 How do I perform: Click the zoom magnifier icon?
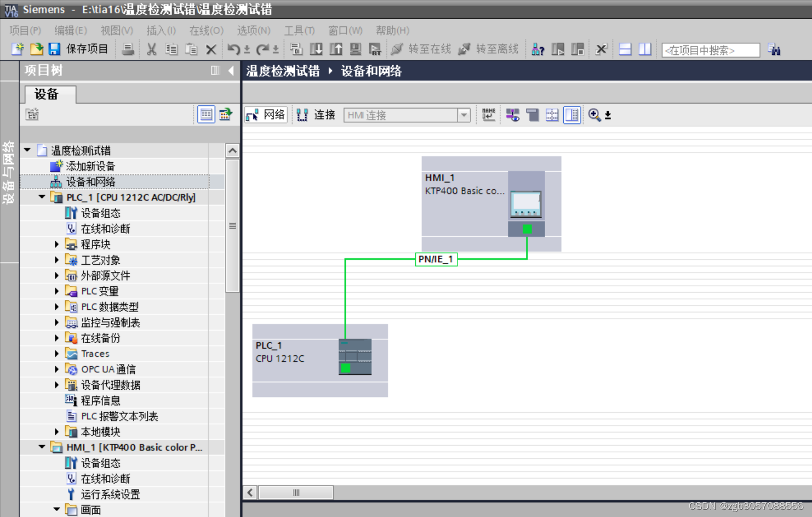[x=594, y=115]
